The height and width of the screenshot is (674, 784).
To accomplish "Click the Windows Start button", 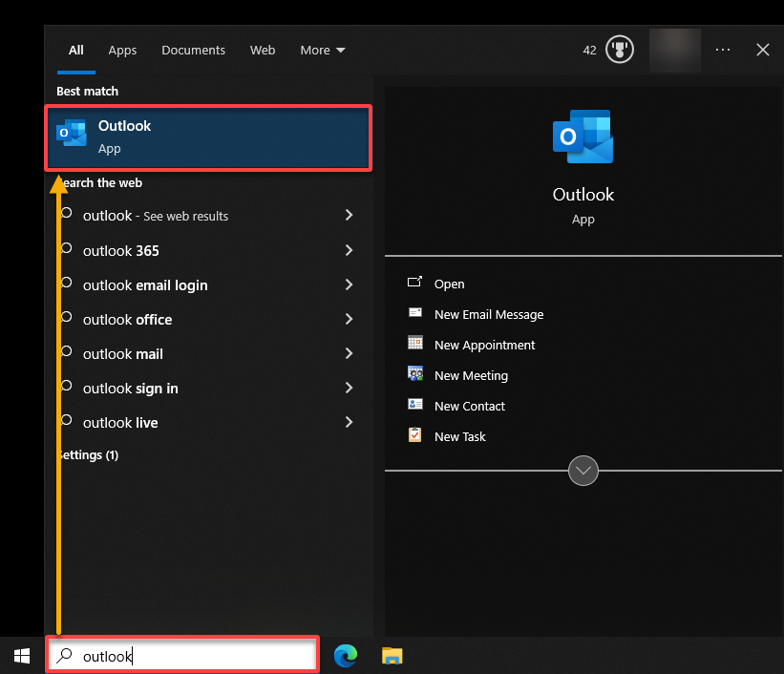I will 22,656.
